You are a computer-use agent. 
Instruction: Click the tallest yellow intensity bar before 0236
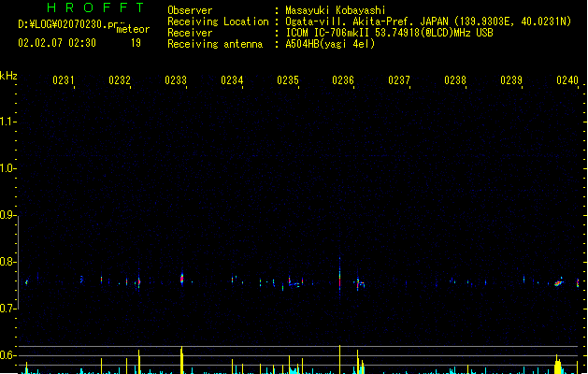coord(339,359)
